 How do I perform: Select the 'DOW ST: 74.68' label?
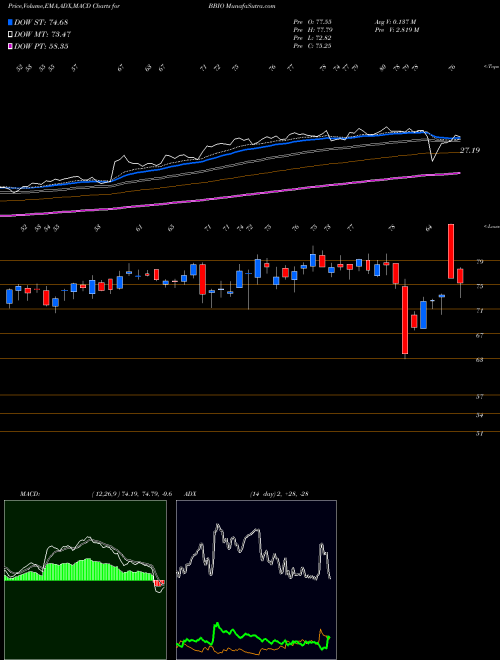click(x=41, y=23)
